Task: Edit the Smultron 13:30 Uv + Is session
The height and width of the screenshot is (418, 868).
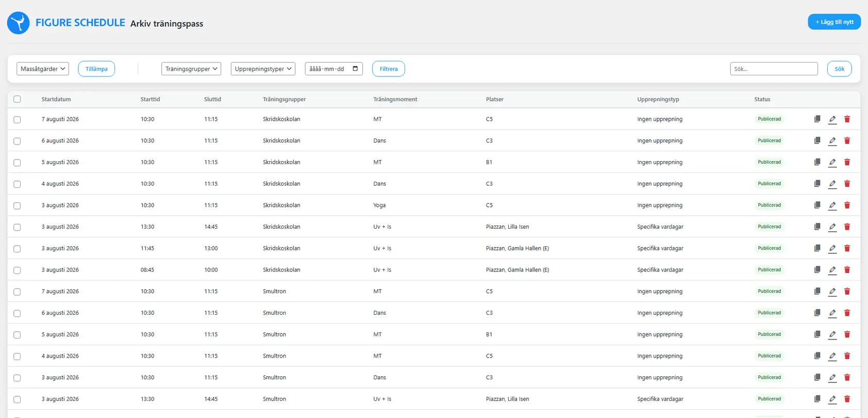Action: pos(832,399)
